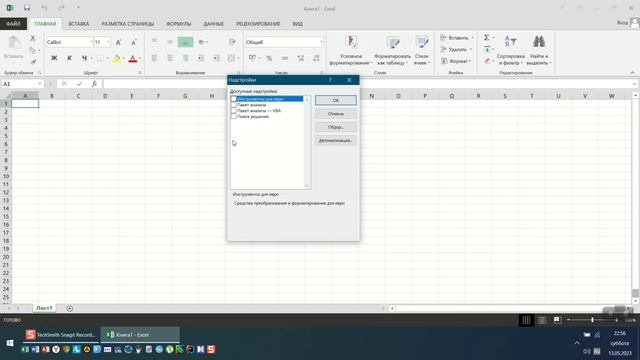Add a new sheet with plus icon

[x=69, y=308]
